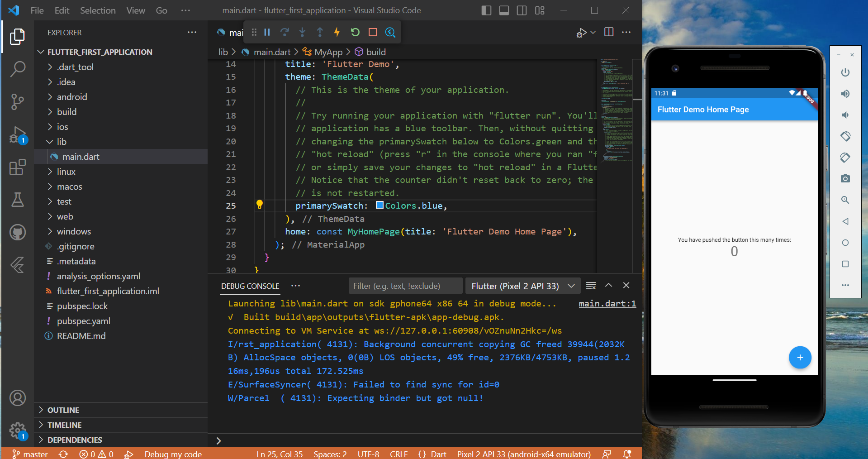Take emulator screenshot with camera icon
868x459 pixels.
click(x=845, y=179)
